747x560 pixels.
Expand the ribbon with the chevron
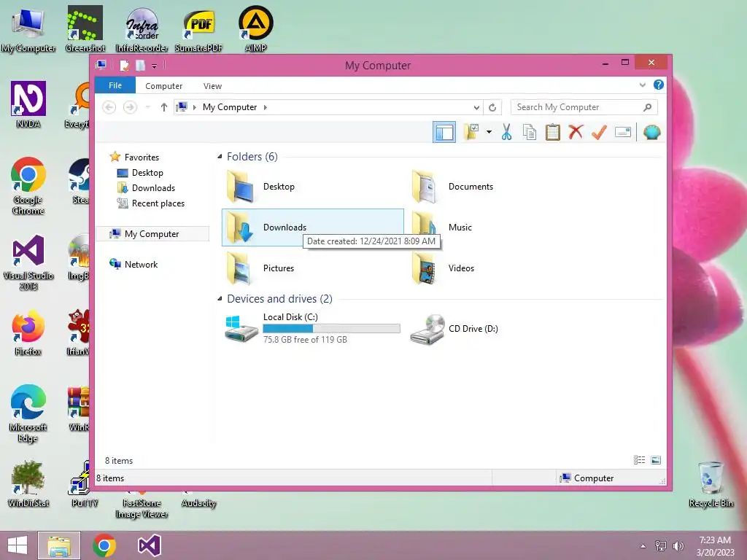(642, 85)
